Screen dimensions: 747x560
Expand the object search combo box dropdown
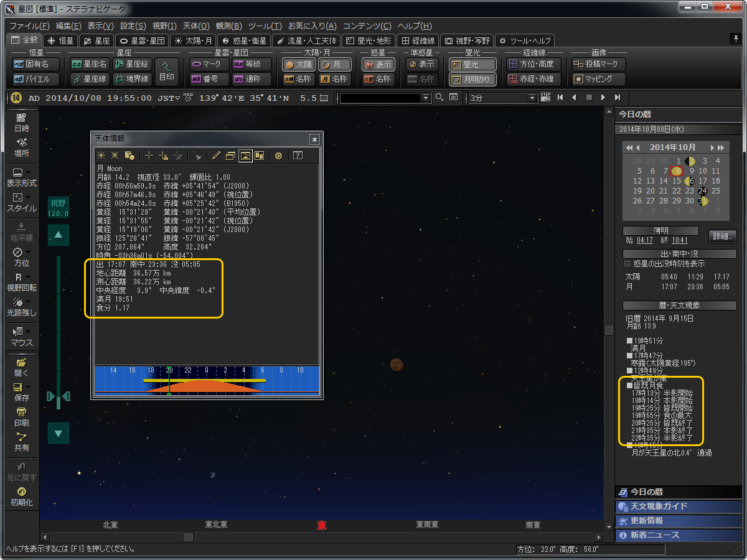coord(426,98)
